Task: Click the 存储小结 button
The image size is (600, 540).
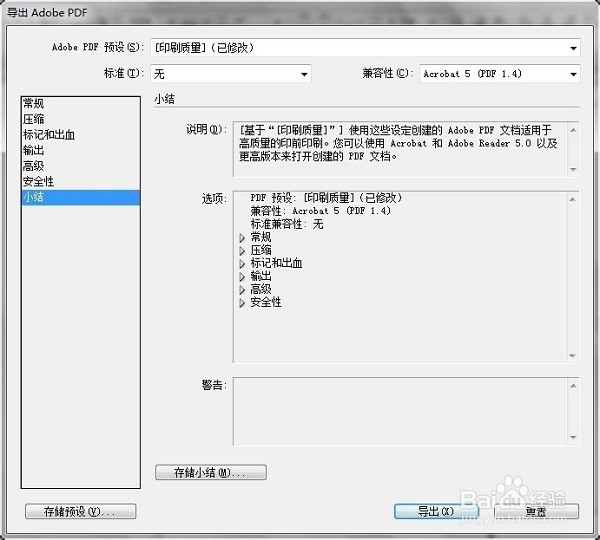Action: point(211,472)
